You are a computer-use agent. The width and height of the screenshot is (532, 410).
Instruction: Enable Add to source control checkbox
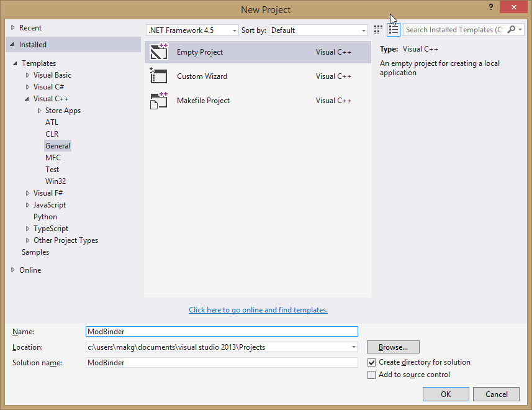point(372,375)
